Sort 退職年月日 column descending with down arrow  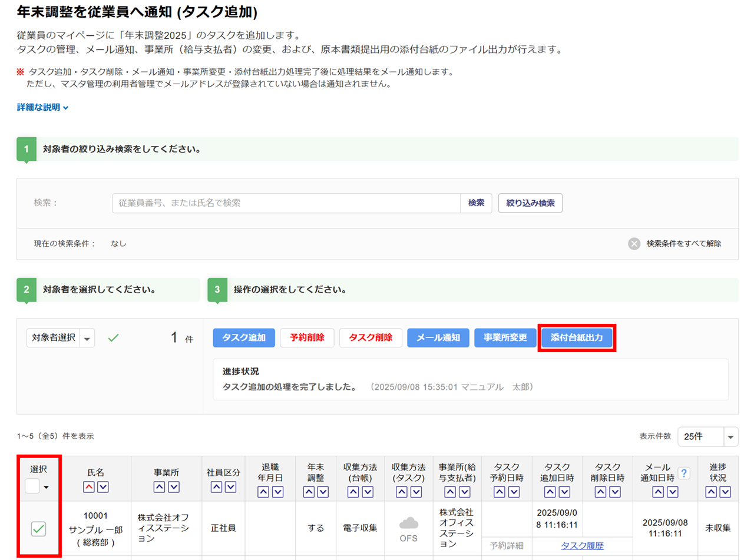pos(278,491)
